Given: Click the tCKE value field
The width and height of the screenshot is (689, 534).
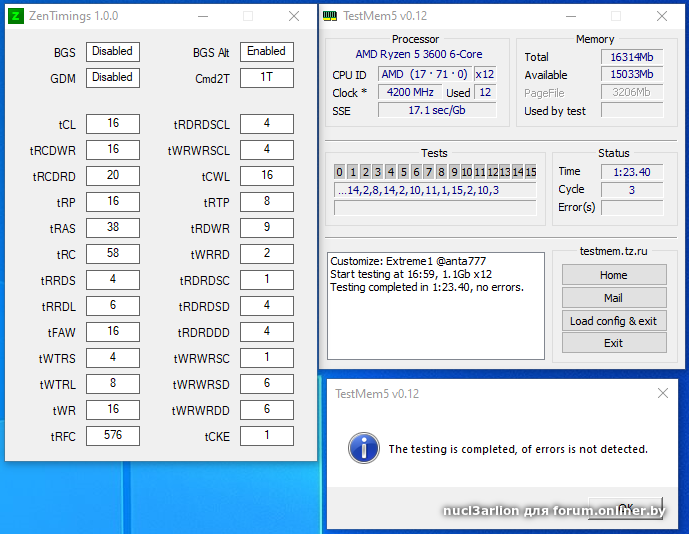Looking at the screenshot, I should click(x=267, y=436).
